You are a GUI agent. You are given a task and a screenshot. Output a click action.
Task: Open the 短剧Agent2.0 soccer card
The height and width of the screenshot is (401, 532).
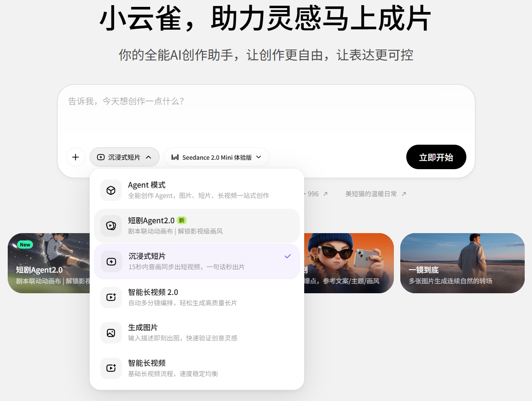49,263
